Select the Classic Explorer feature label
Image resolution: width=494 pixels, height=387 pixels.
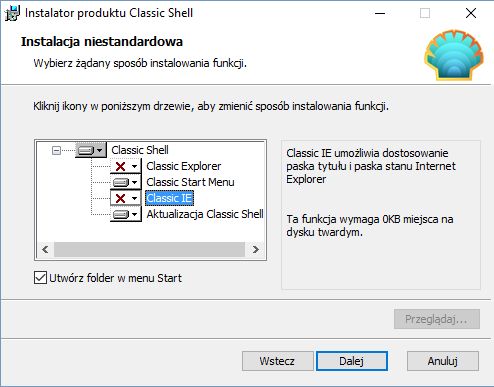coord(184,166)
